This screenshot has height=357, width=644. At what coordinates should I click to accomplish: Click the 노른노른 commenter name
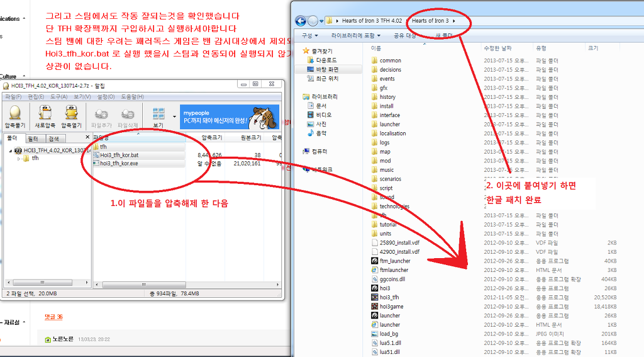coord(63,339)
